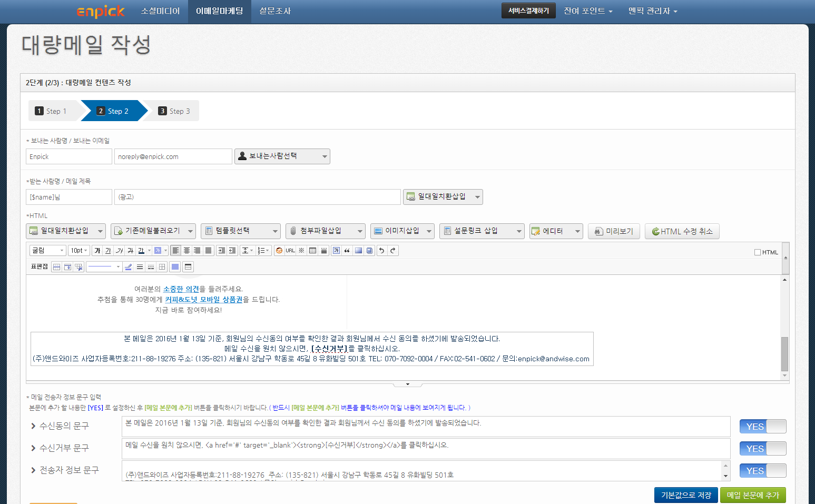Insert an emoticon with the smiley icon
815x504 pixels.
coord(279,251)
